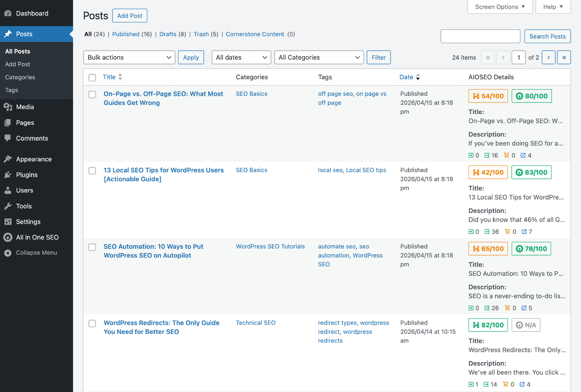Tick the select-all checkbox beside Title header
This screenshot has width=581, height=392.
tap(93, 78)
